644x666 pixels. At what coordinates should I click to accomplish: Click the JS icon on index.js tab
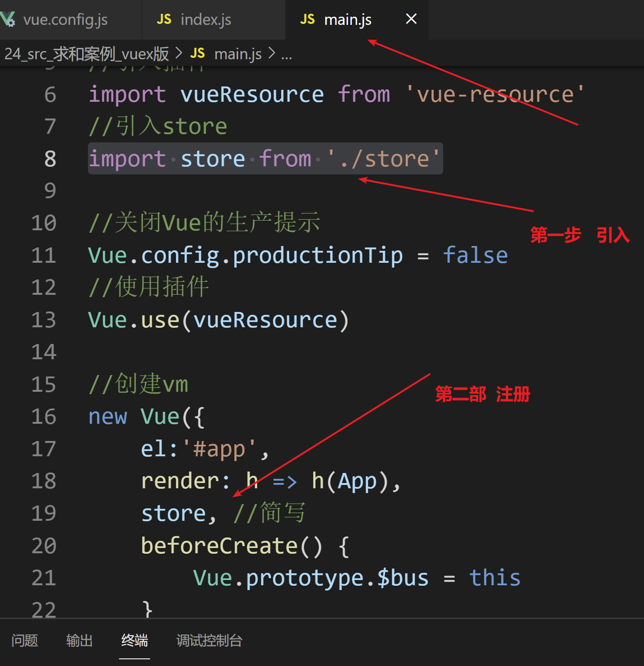(x=164, y=20)
